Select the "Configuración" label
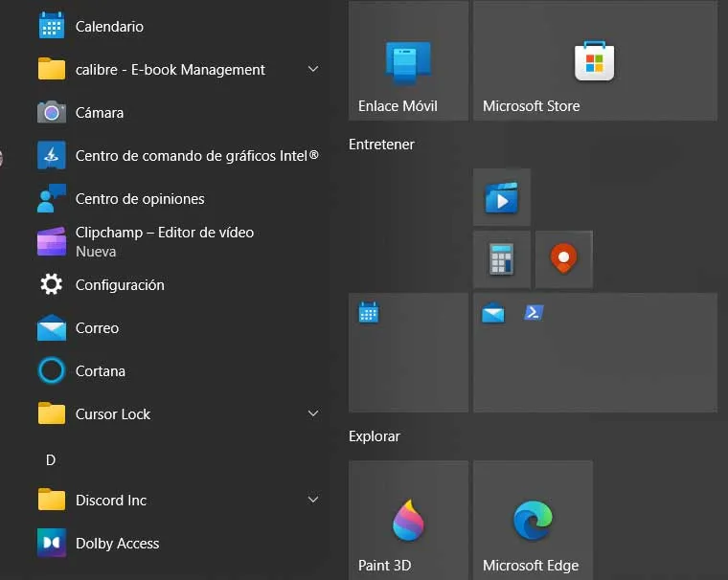Image resolution: width=728 pixels, height=580 pixels. click(120, 285)
